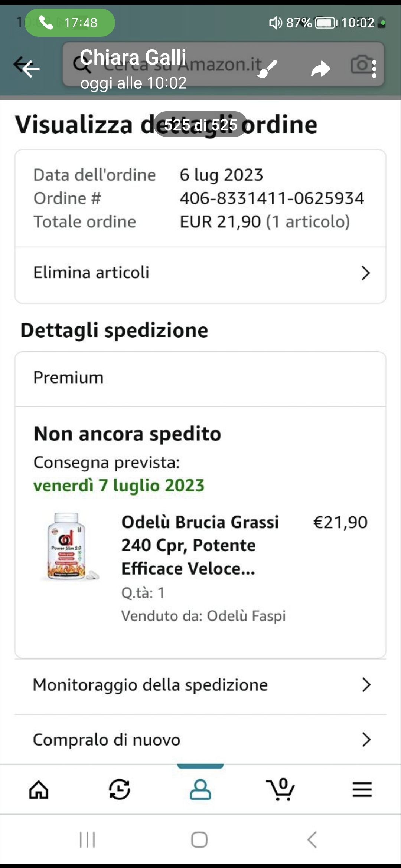This screenshot has height=868, width=401.
Task: Open the shopping cart icon
Action: tap(280, 789)
